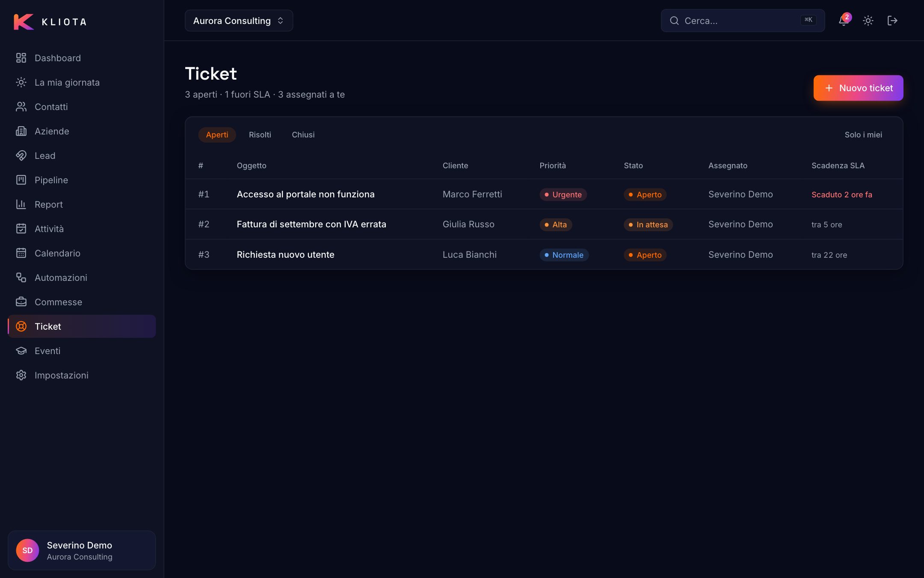Switch to the Chiusi tab

(303, 134)
